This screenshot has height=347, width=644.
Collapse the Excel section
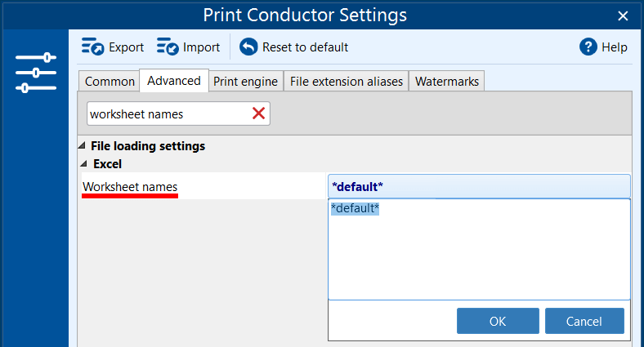pos(84,163)
